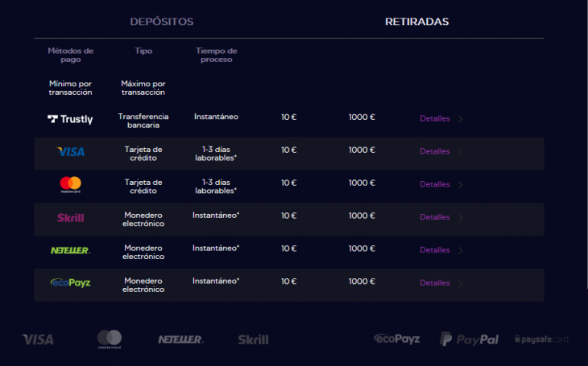588x366 pixels.
Task: Click 'Tarjeta de crédito' in Mastercard row
Action: 143,187
